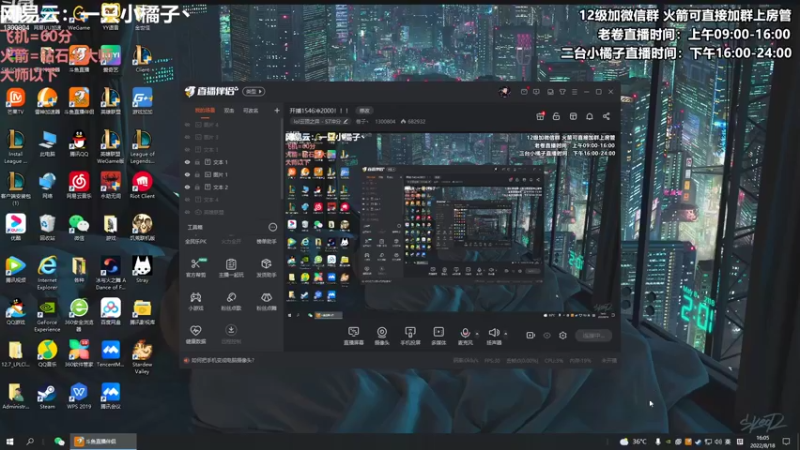The height and width of the screenshot is (450, 800).
Task: Click the lol云顶之弈 category pill
Action: (320, 121)
